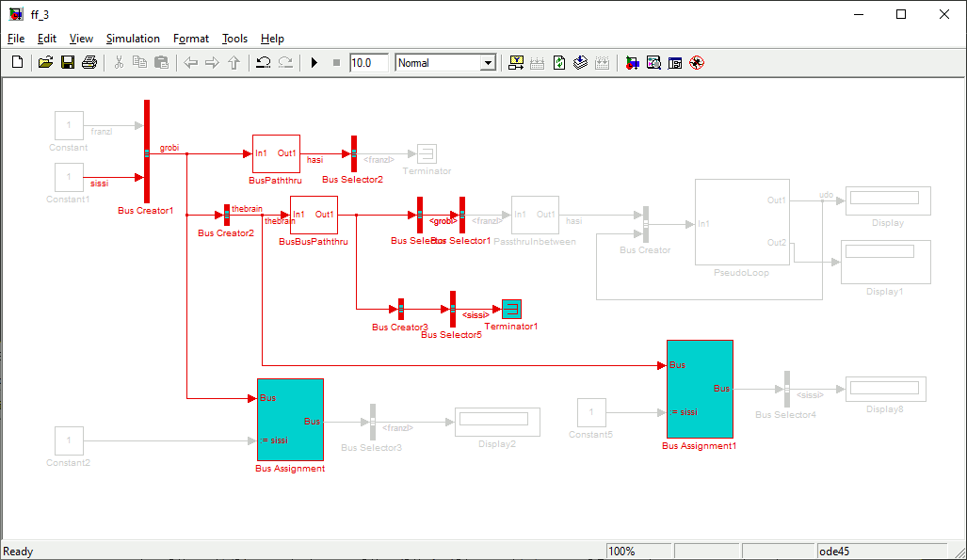Select the Bus Selector3 block

tap(373, 423)
